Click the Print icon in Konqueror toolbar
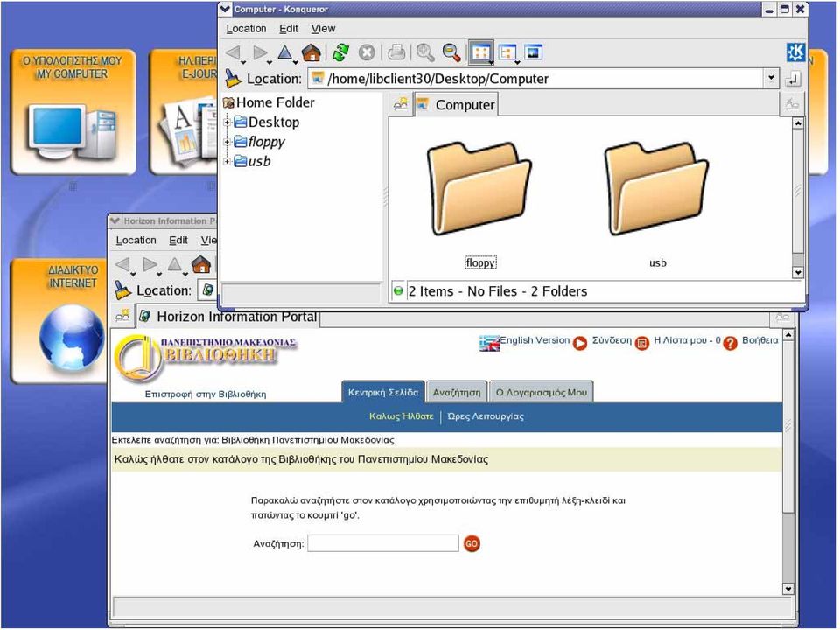 pos(397,52)
